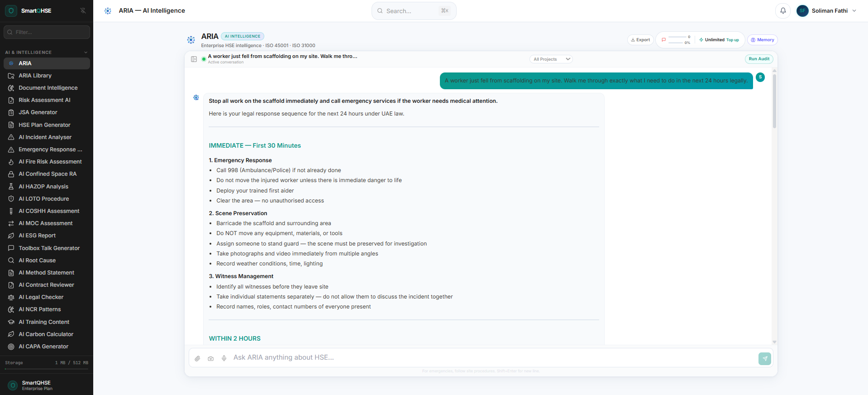
Task: Click the user message bubble
Action: [x=596, y=81]
